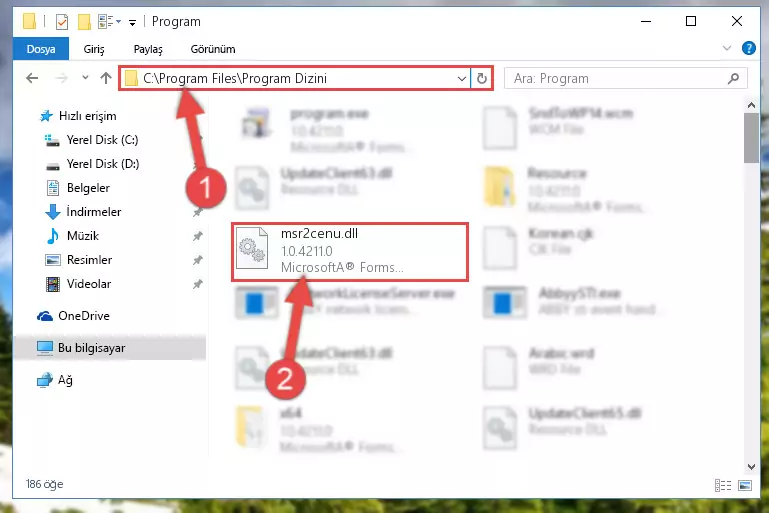
Task: Open the Videolar folder
Action: click(89, 284)
